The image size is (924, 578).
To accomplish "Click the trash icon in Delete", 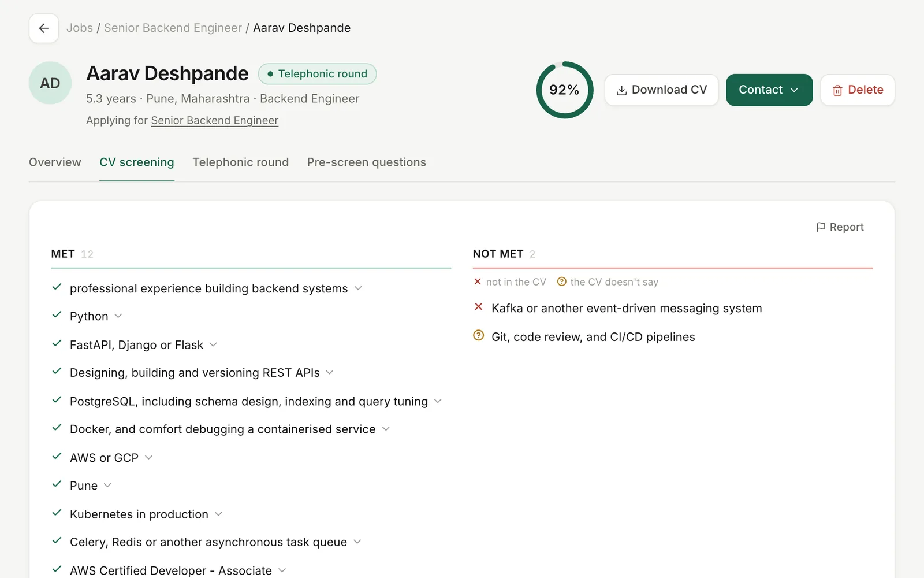I will click(x=837, y=90).
